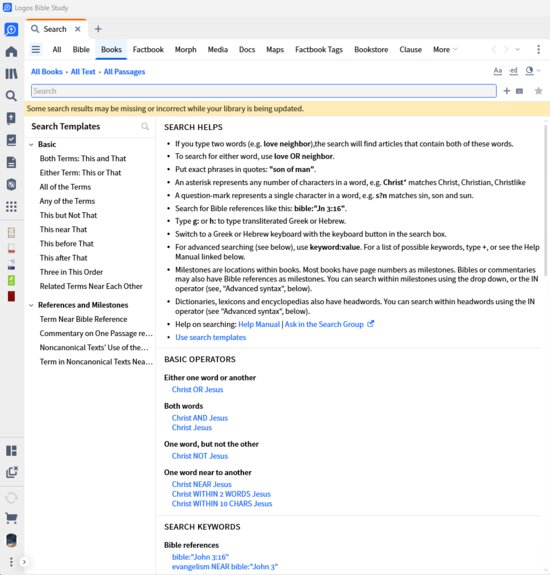Select Related Terms Near Each Other template

tap(91, 286)
